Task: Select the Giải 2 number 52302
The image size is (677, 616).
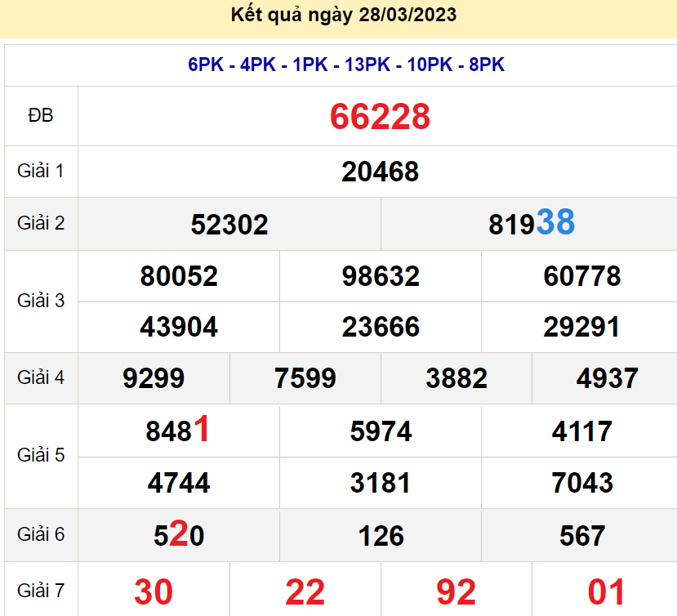Action: (x=229, y=224)
